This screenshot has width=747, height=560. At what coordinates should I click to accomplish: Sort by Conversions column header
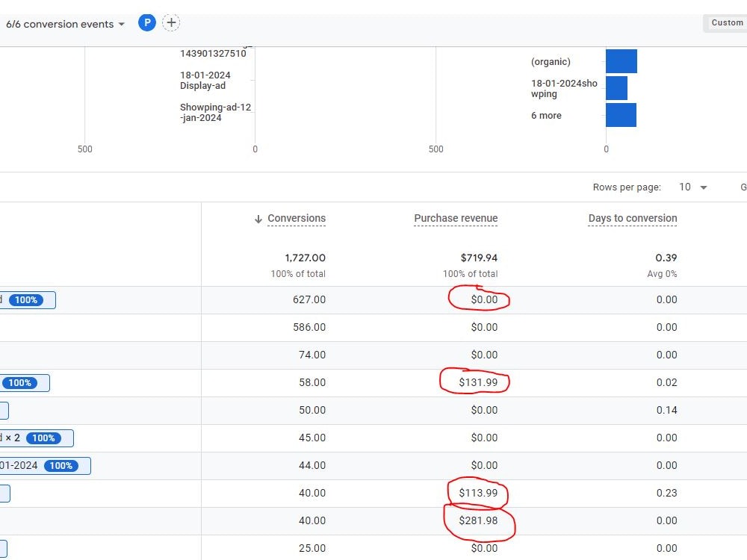[x=297, y=218]
